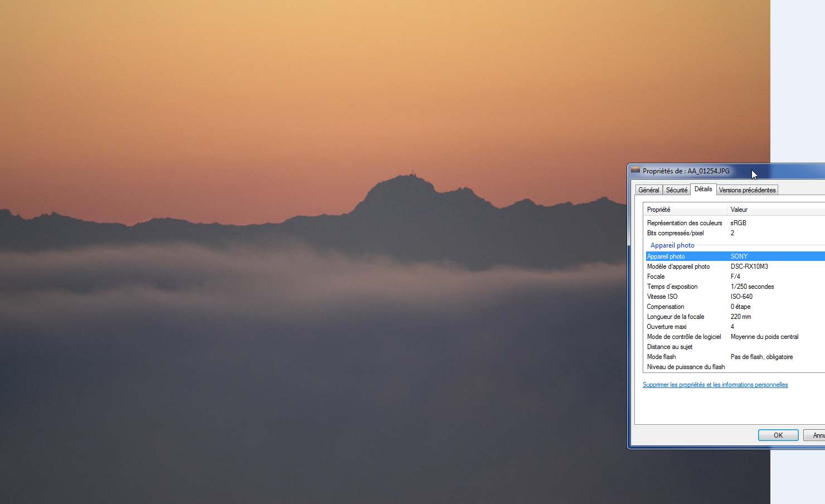Click the 1/250 secondes value
Image resolution: width=825 pixels, height=504 pixels.
pos(752,287)
